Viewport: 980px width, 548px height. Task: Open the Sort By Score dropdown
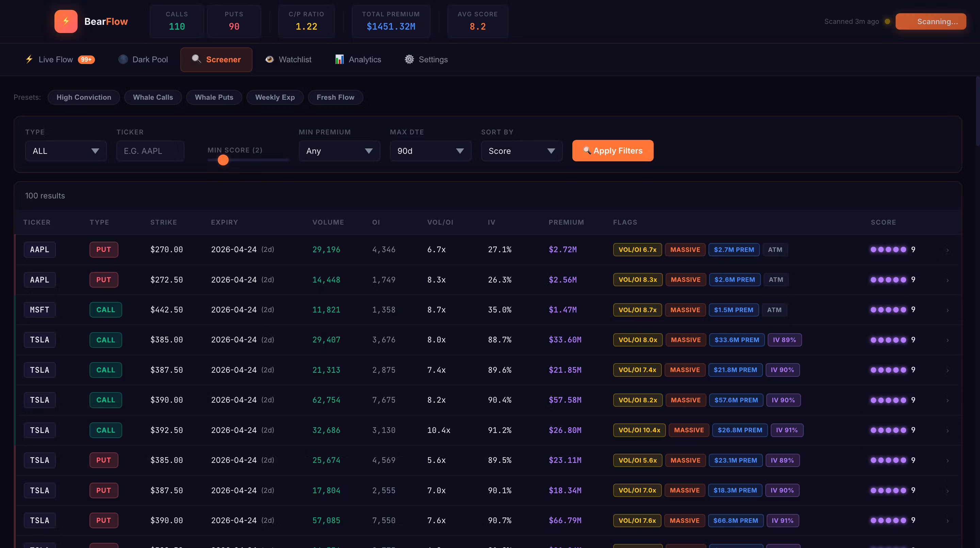tap(521, 151)
